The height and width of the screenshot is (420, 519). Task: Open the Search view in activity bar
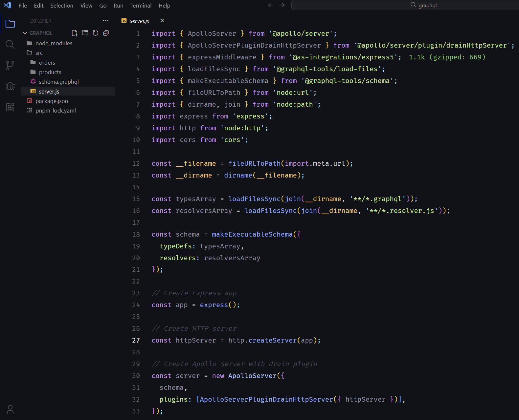(10, 44)
